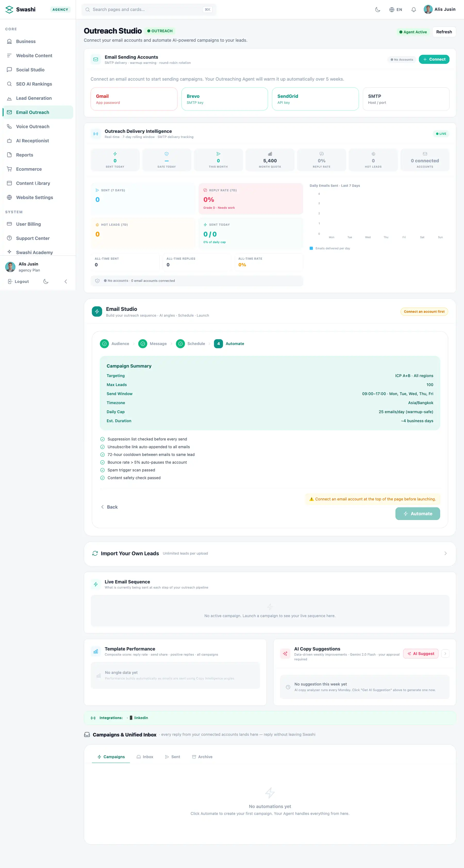Select the Automate step 4
464x868 pixels.
(229, 344)
